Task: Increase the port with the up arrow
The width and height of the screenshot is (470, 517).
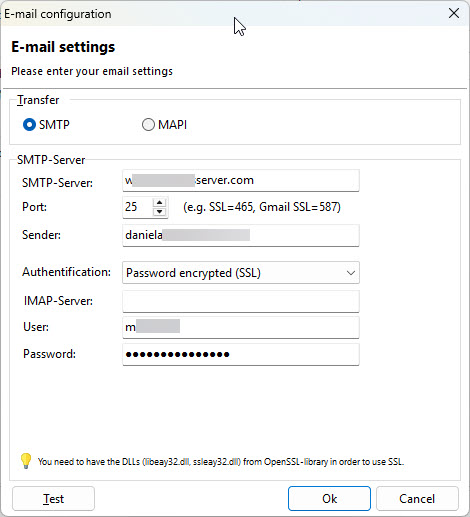Action: click(x=160, y=202)
